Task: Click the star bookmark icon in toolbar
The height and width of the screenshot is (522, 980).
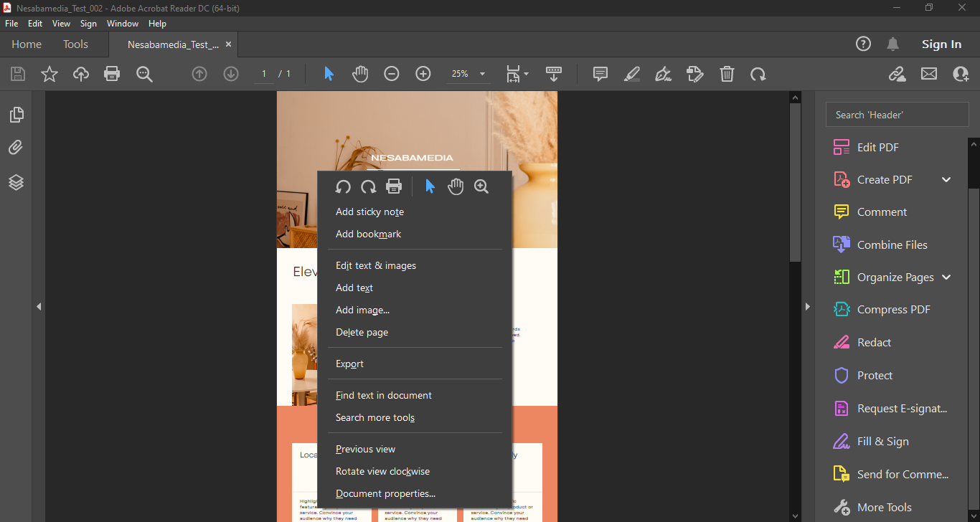Action: (x=50, y=74)
